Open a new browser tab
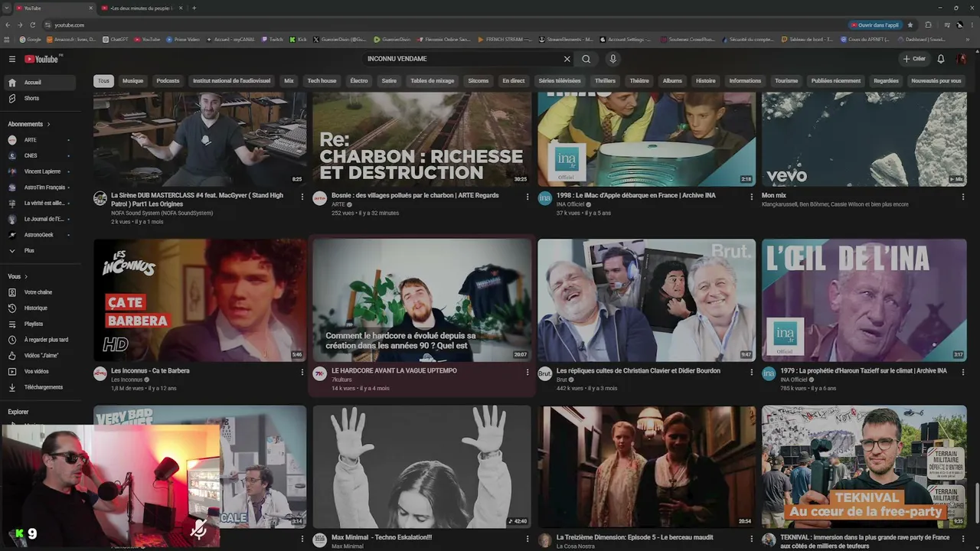980x551 pixels. click(194, 8)
